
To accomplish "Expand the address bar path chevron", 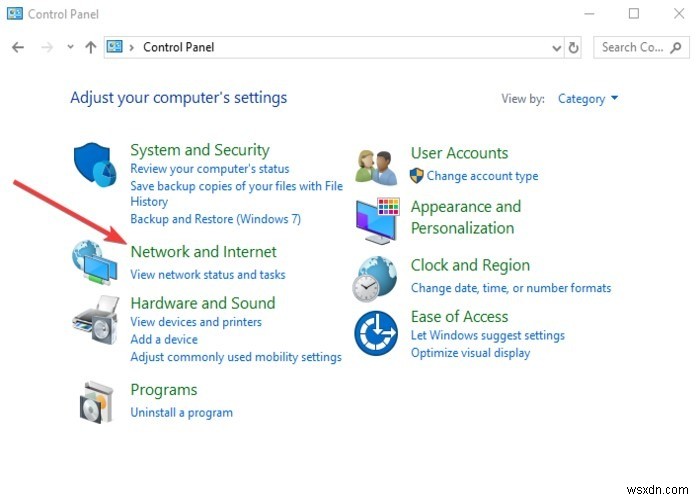I will [131, 47].
